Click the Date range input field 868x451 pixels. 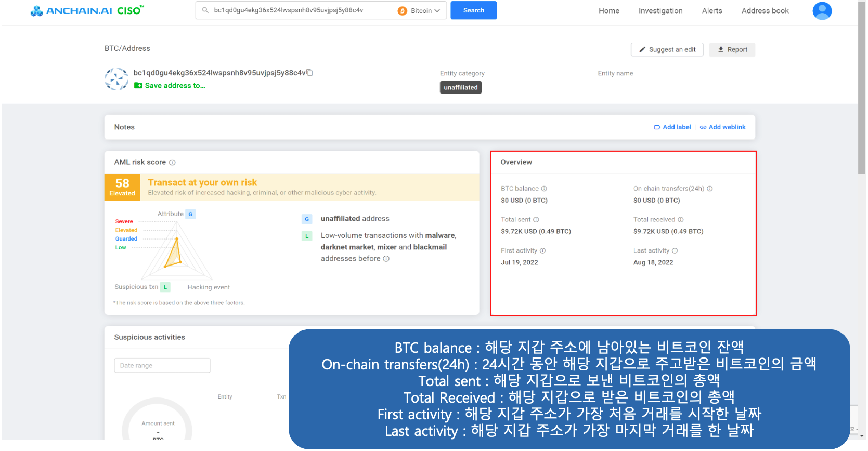(x=162, y=365)
